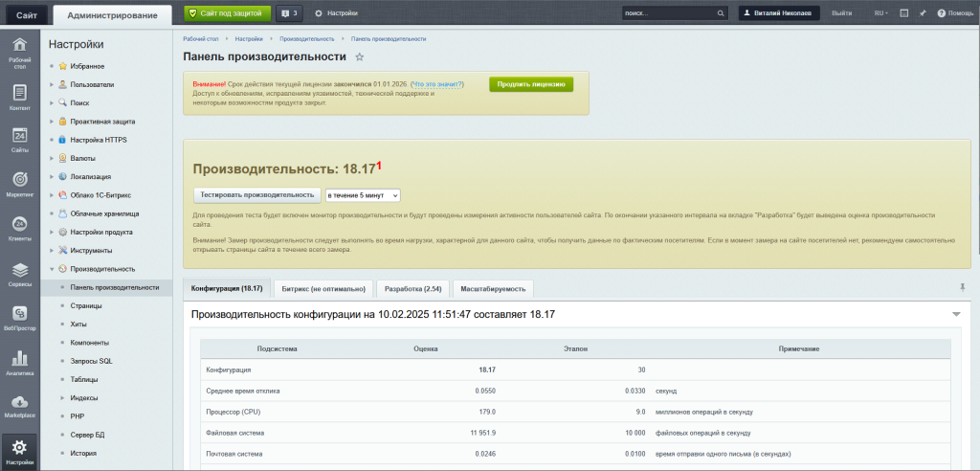This screenshot has width=980, height=471.
Task: Open Контент section icon
Action: point(20,98)
